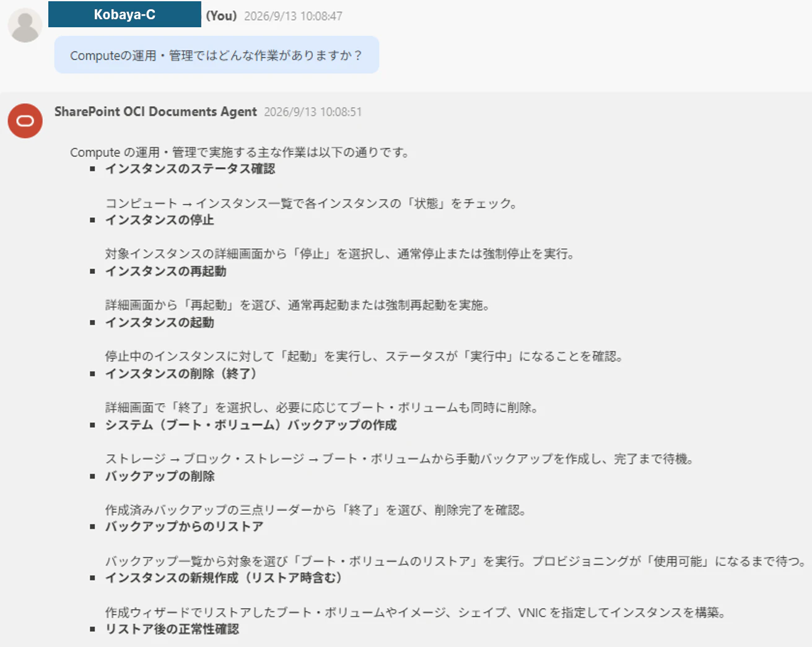The height and width of the screenshot is (647, 812).
Task: Click the heading 'システム（ブート・ボリューム）バックアップの作成'
Action: click(251, 425)
